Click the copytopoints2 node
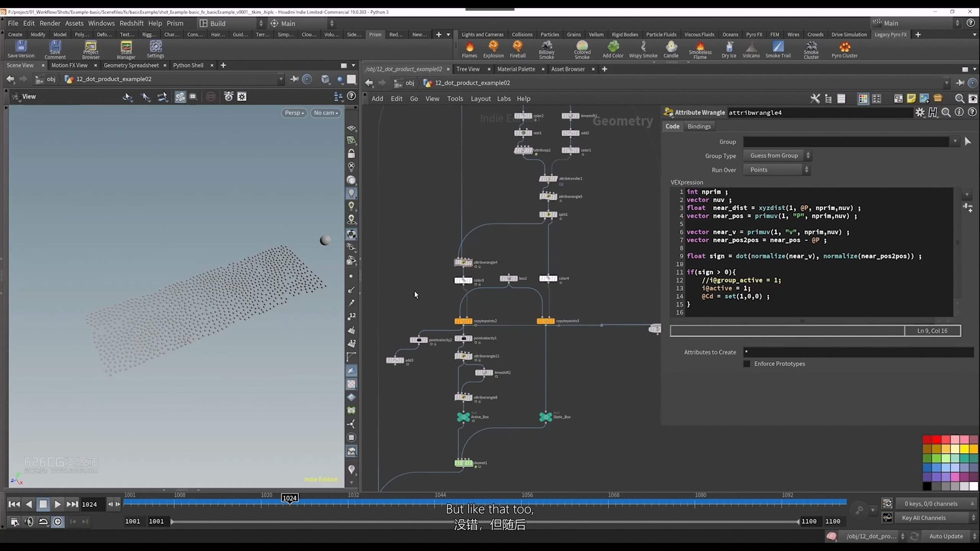This screenshot has height=551, width=980. (463, 321)
